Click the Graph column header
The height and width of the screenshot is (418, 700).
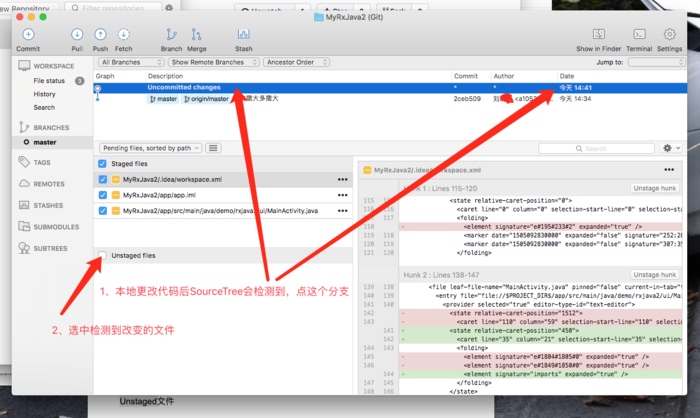coord(105,76)
